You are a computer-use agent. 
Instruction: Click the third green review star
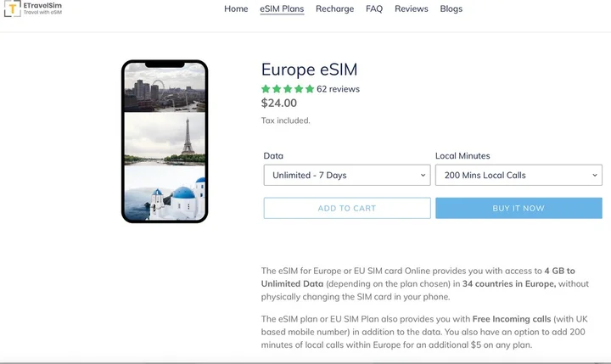[288, 89]
